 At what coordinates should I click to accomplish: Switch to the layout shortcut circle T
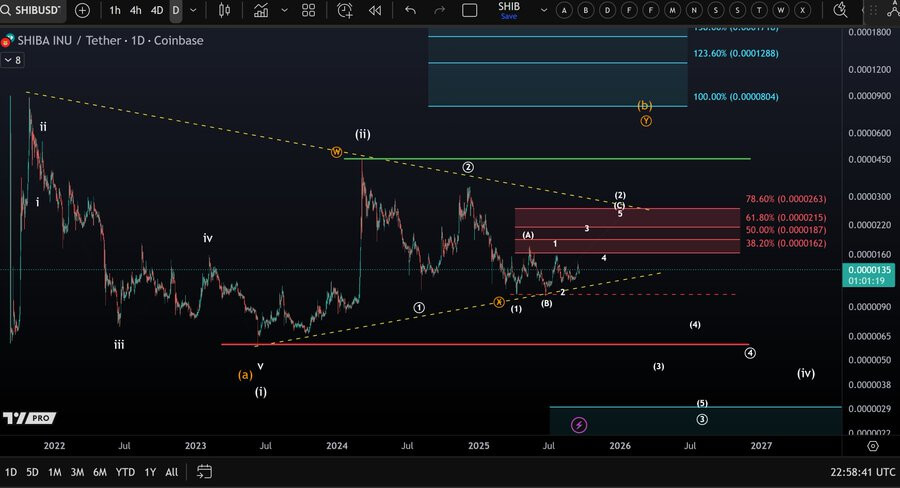pyautogui.click(x=759, y=10)
